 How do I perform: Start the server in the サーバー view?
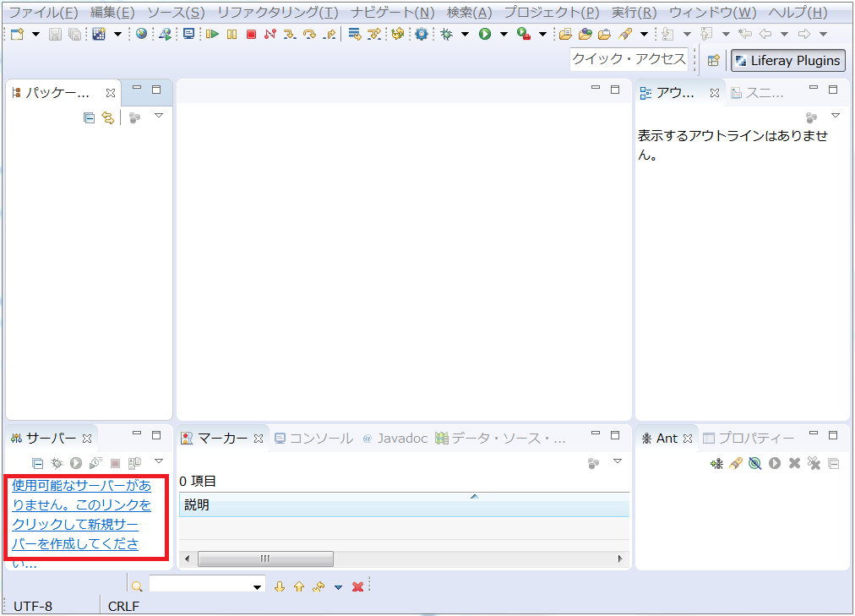75,463
